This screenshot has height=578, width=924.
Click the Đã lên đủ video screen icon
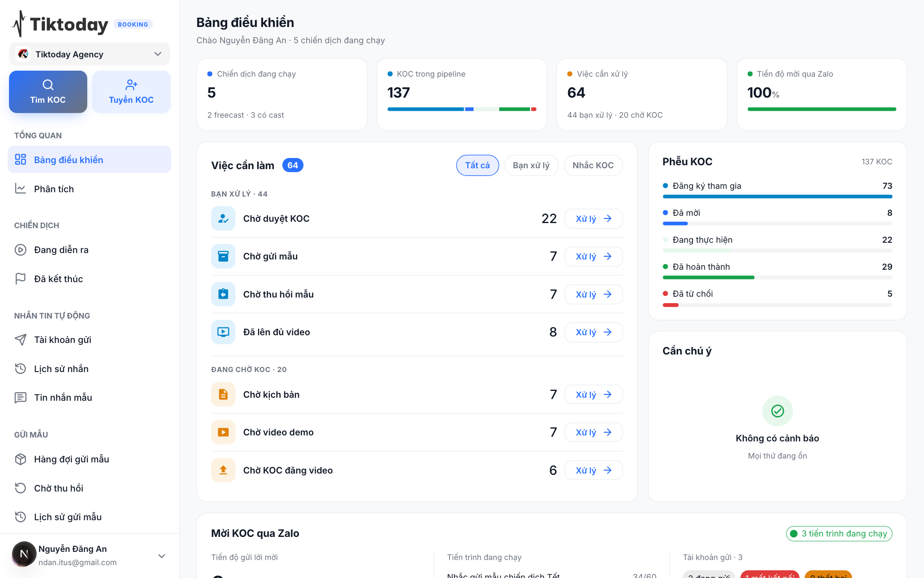point(223,332)
